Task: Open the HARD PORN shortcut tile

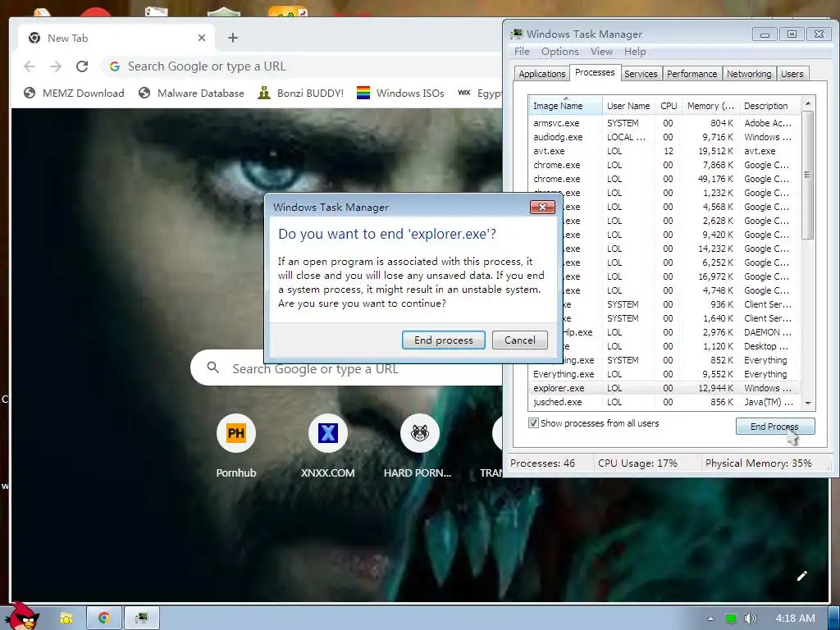Action: click(x=418, y=445)
